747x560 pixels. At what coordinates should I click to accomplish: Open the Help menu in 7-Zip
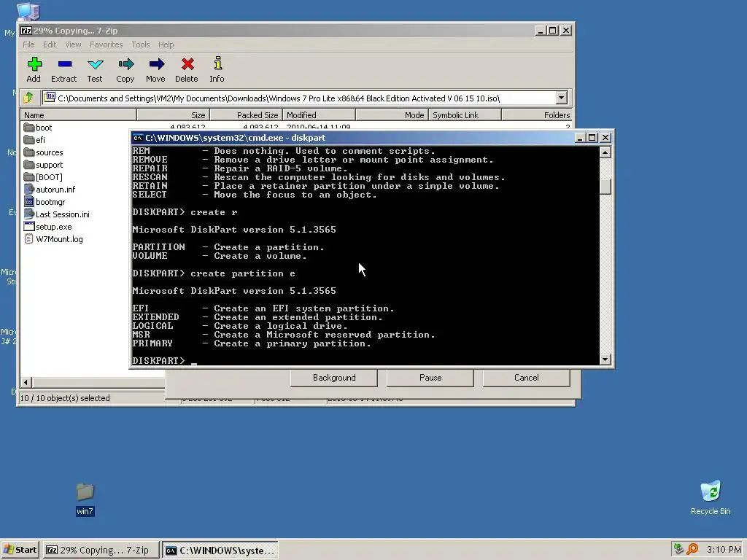tap(166, 44)
